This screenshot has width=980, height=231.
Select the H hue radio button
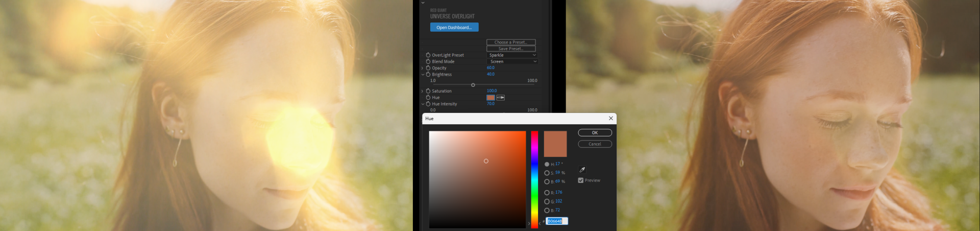(547, 164)
